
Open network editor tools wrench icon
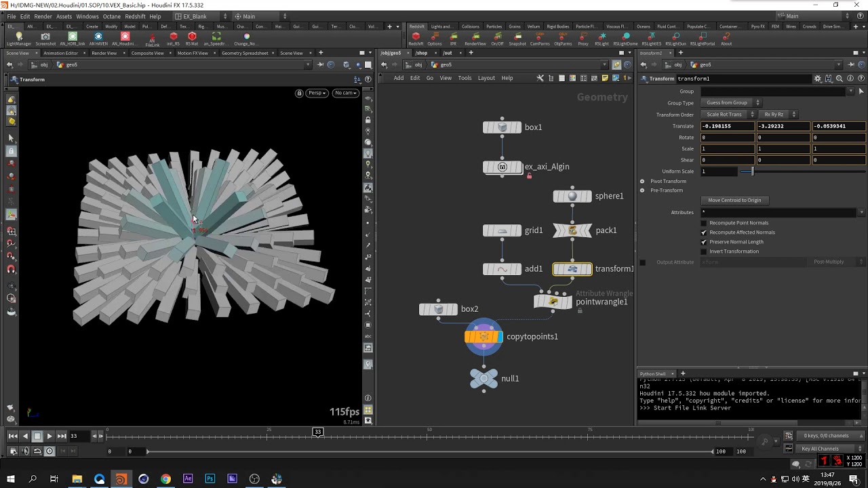[x=540, y=78]
